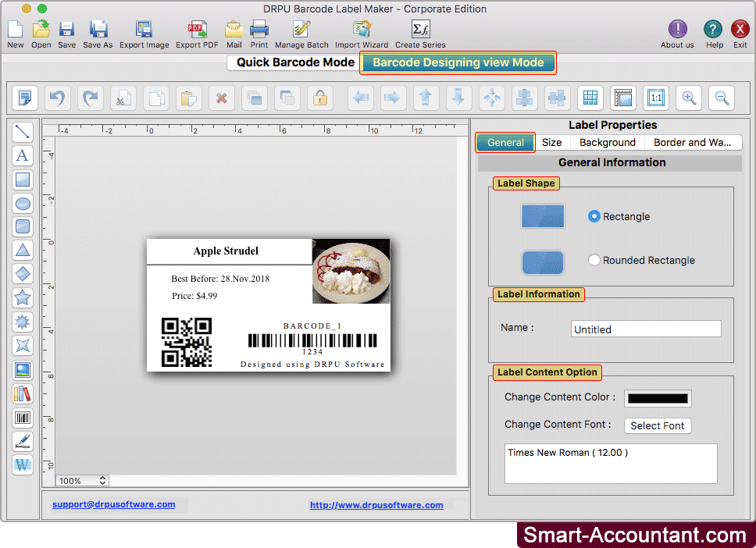Click the black Change Content Color swatch

[658, 399]
